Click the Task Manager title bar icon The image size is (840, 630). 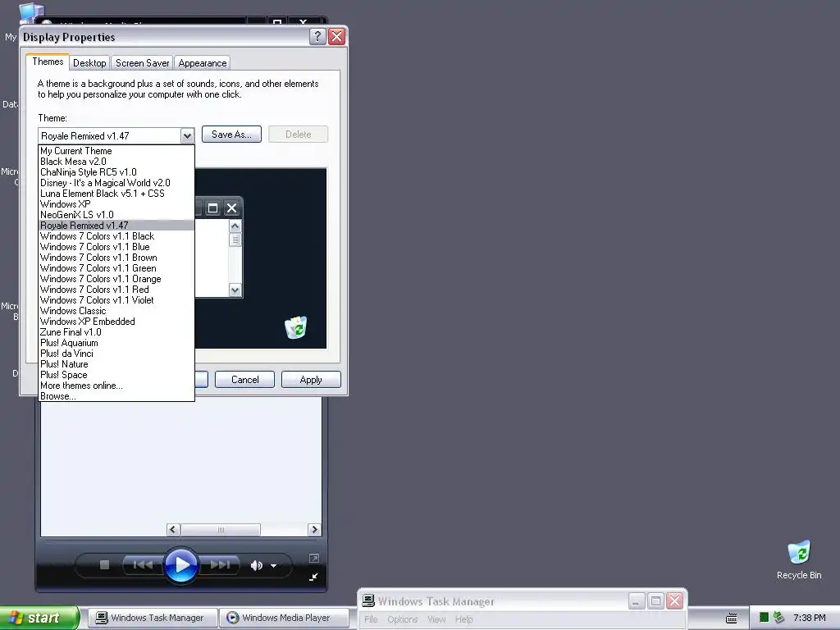pyautogui.click(x=368, y=601)
